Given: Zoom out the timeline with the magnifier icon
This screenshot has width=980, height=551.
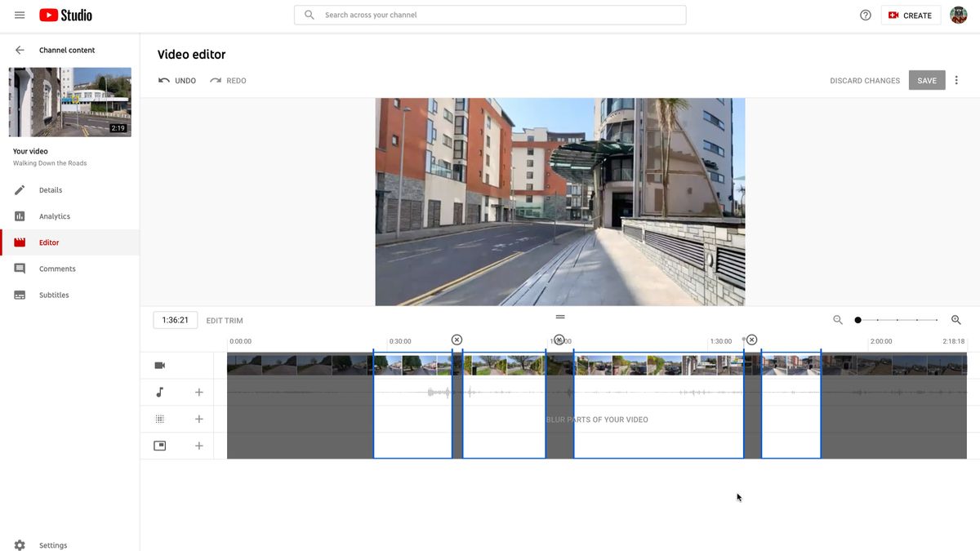Looking at the screenshot, I should click(838, 320).
